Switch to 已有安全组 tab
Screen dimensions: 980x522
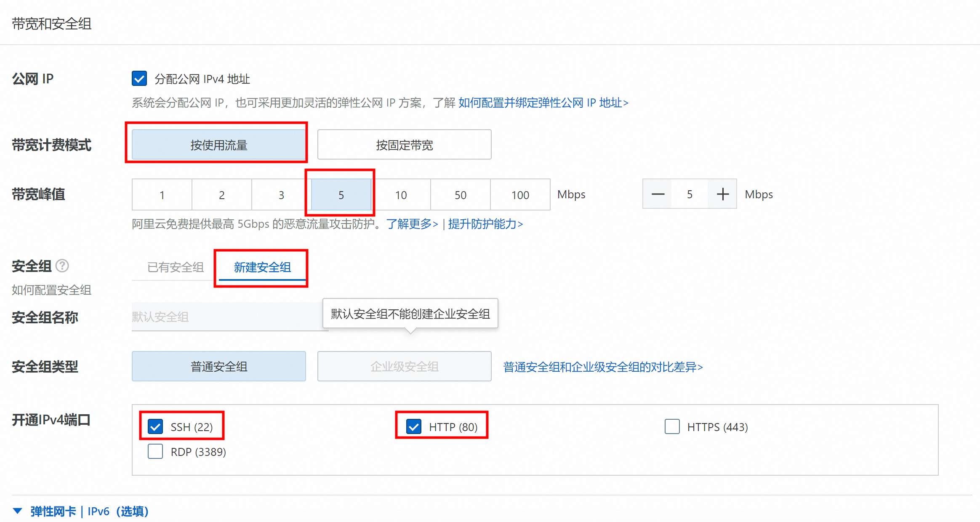(x=175, y=267)
